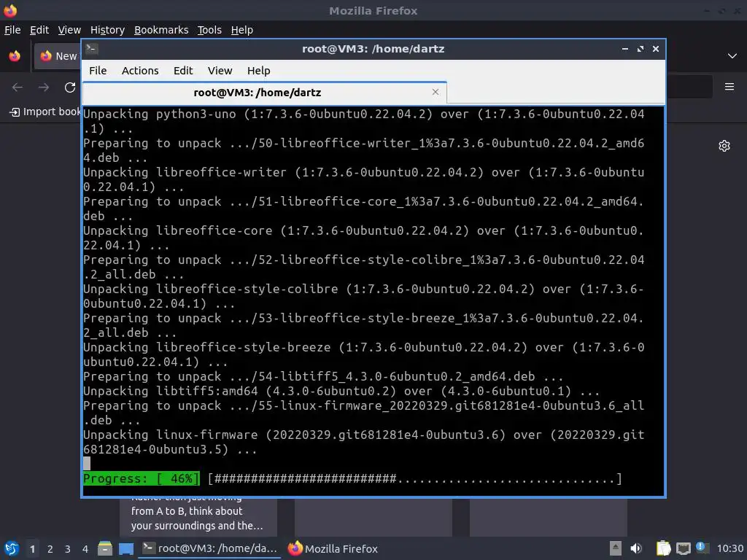Screen dimensions: 747x560
Task: Go forward in Firefox
Action: pyautogui.click(x=44, y=87)
